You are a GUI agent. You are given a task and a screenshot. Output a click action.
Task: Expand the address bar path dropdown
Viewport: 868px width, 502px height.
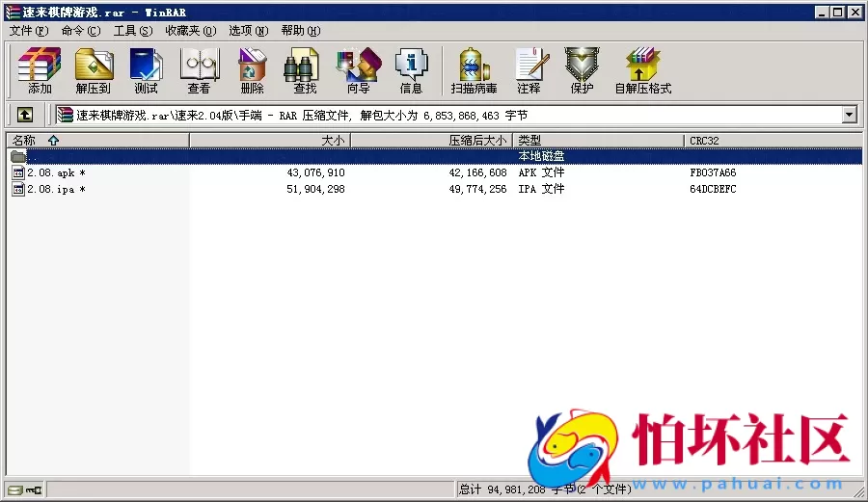pyautogui.click(x=849, y=115)
